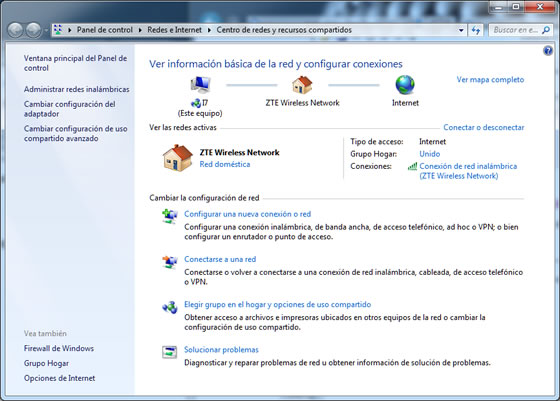Click the Buscar search field
The image size is (560, 401).
coord(516,30)
